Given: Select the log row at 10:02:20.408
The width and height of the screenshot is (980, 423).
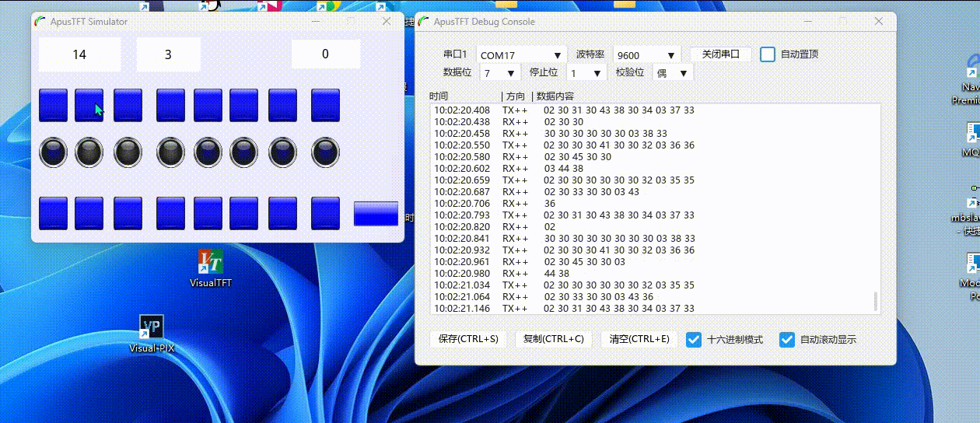Looking at the screenshot, I should click(x=652, y=110).
